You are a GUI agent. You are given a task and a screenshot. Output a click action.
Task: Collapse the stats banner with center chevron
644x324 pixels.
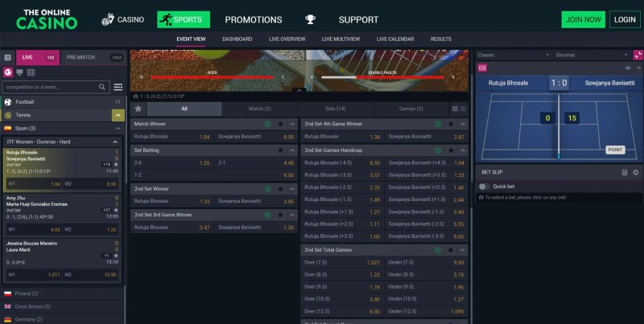pos(299,90)
